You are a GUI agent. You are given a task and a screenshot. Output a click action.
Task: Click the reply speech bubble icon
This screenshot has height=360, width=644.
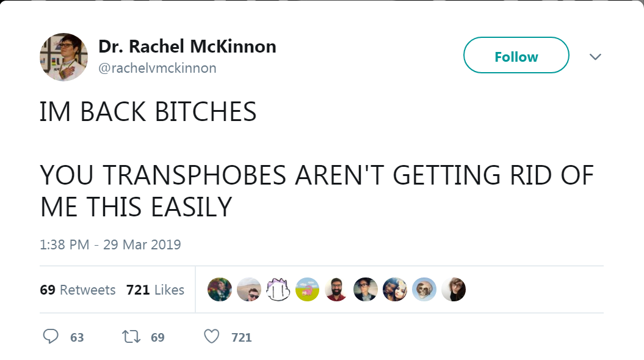[x=51, y=337]
